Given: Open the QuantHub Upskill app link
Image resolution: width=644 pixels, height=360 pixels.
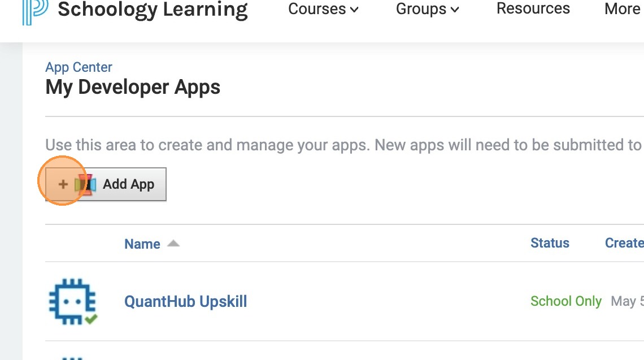Looking at the screenshot, I should pyautogui.click(x=185, y=301).
